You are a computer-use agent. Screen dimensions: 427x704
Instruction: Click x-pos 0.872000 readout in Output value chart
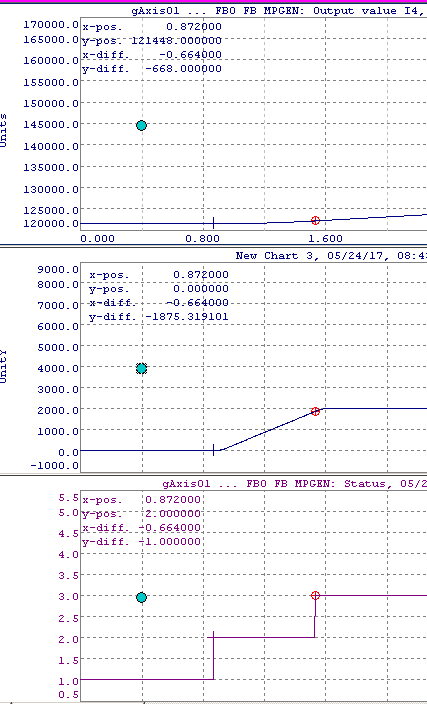coord(152,27)
